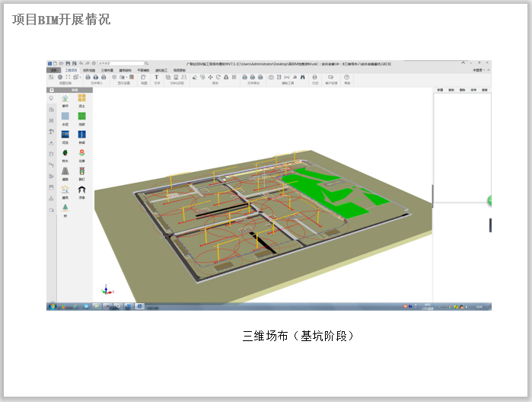Select the grass item in component palette
The height and width of the screenshot is (402, 532).
65,98
